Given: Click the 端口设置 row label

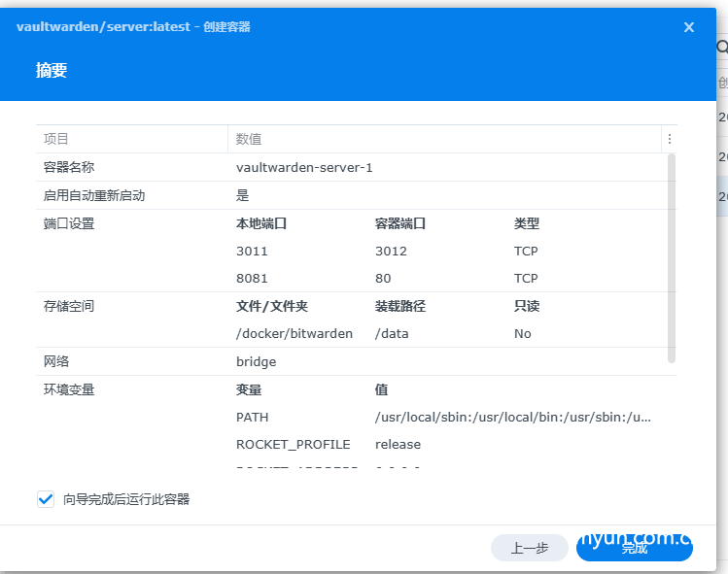Looking at the screenshot, I should coord(69,223).
